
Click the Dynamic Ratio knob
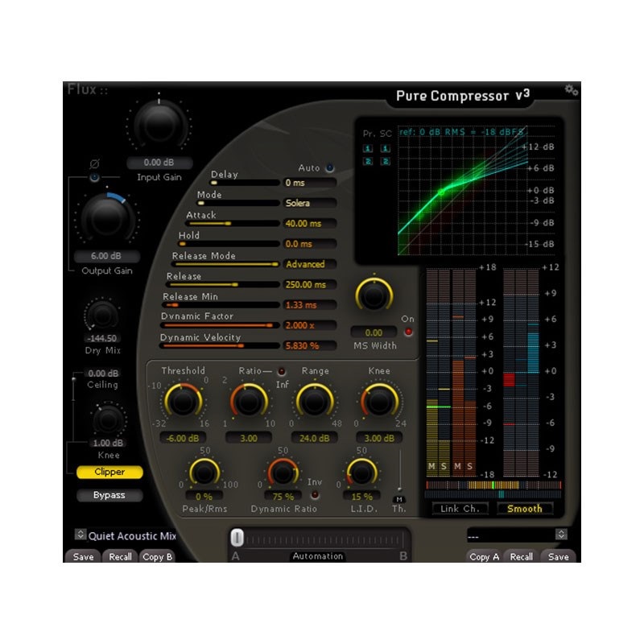pos(283,473)
